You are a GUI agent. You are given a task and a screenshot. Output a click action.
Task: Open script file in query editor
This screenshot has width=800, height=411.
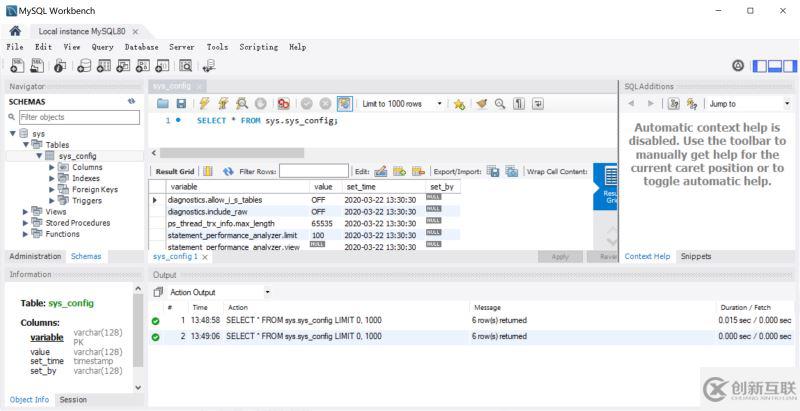point(163,104)
